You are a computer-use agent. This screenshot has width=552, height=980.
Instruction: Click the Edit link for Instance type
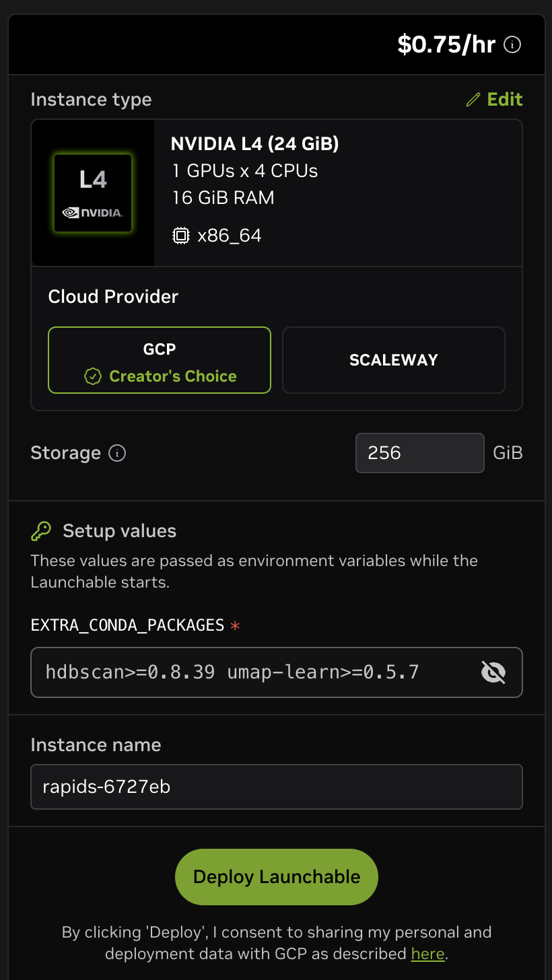tap(495, 100)
